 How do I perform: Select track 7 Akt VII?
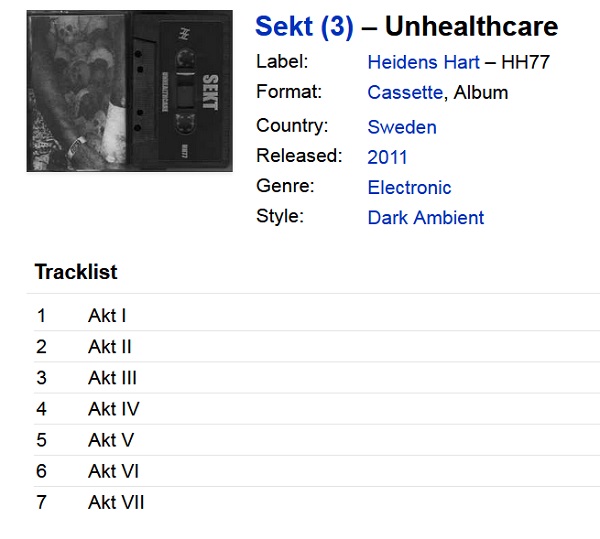(x=317, y=502)
